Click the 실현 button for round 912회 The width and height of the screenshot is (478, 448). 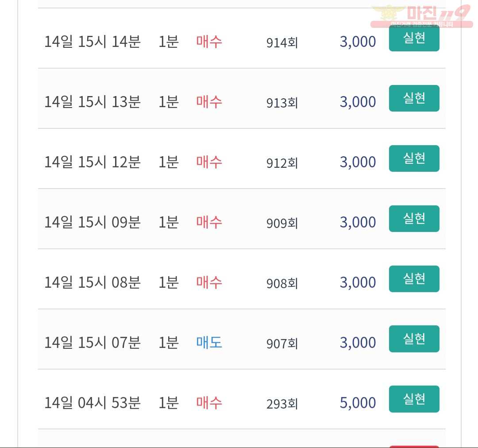[414, 158]
